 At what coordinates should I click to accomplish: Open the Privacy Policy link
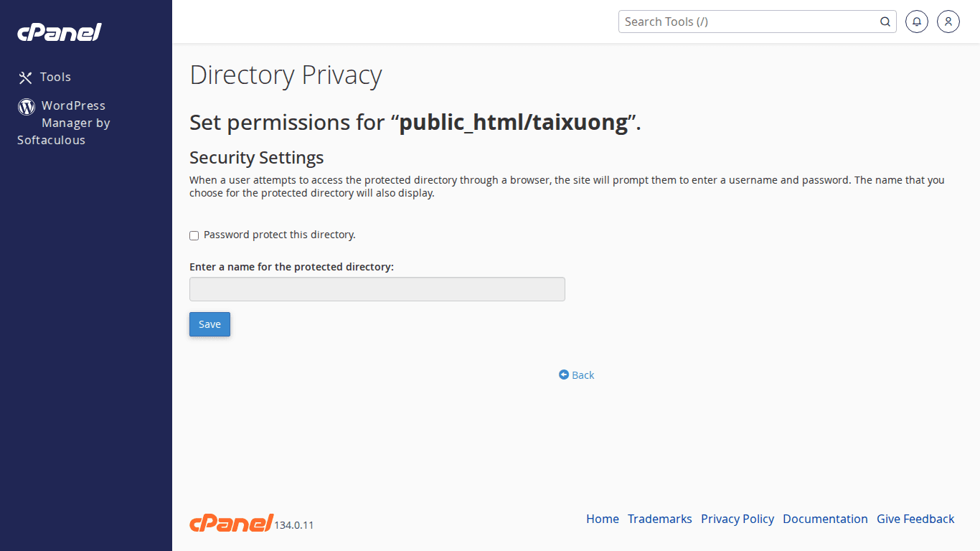737,519
